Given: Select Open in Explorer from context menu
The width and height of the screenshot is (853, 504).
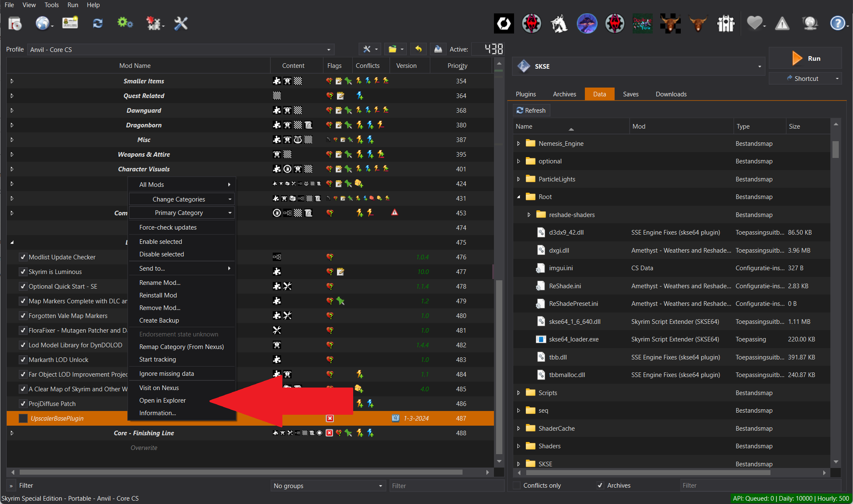Looking at the screenshot, I should pyautogui.click(x=163, y=400).
